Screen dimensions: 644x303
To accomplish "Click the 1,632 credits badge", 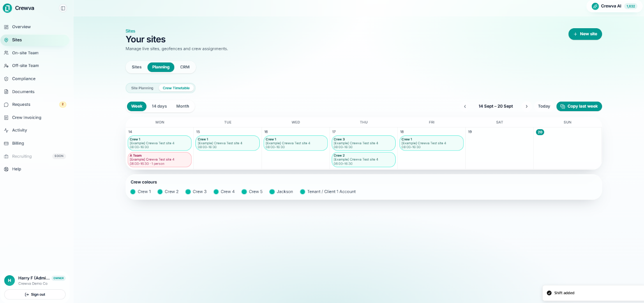I will pyautogui.click(x=631, y=6).
